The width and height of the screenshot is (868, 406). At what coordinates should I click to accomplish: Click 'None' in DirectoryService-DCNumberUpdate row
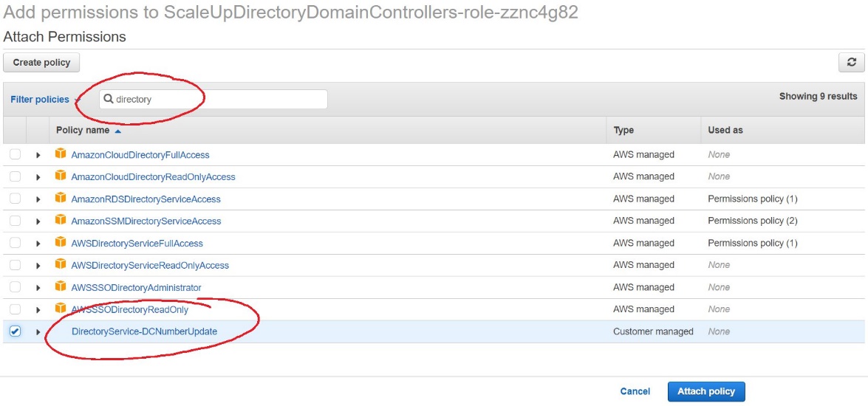(x=719, y=331)
